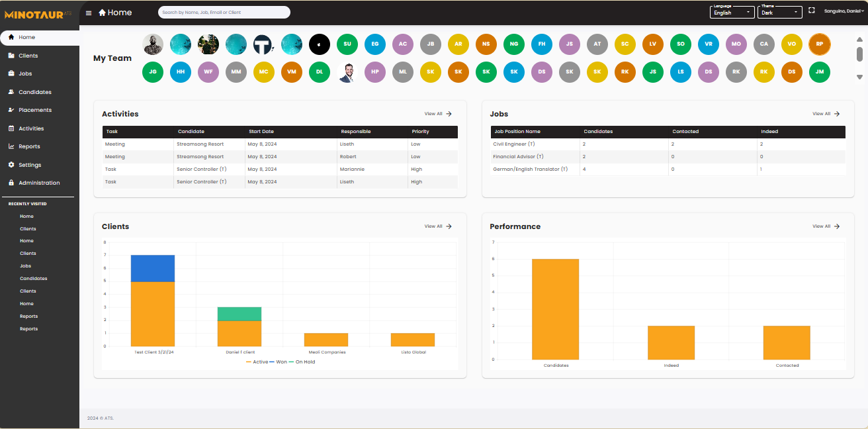868x429 pixels.
Task: Open the Civil Engineer (T) job link
Action: tap(514, 144)
